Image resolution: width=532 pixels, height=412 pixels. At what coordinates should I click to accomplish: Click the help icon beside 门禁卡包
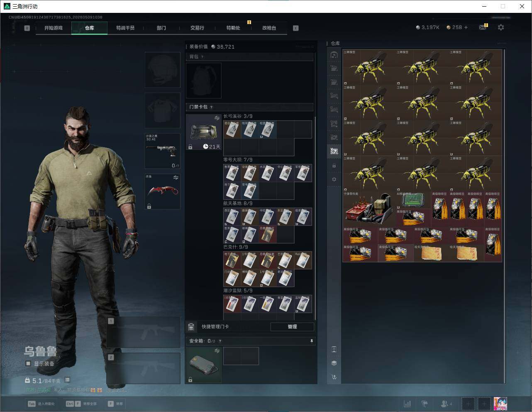[211, 107]
